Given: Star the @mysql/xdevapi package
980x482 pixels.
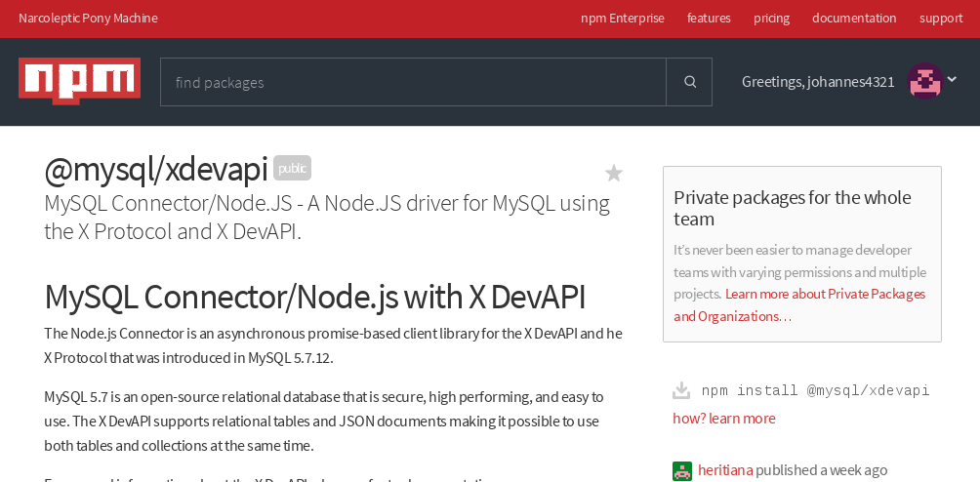Looking at the screenshot, I should pos(614,173).
